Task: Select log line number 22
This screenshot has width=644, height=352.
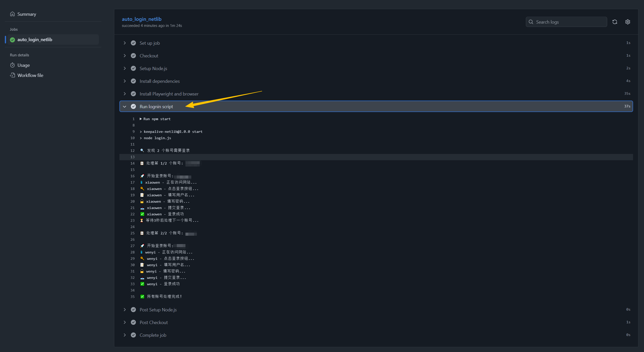Action: 132,214
